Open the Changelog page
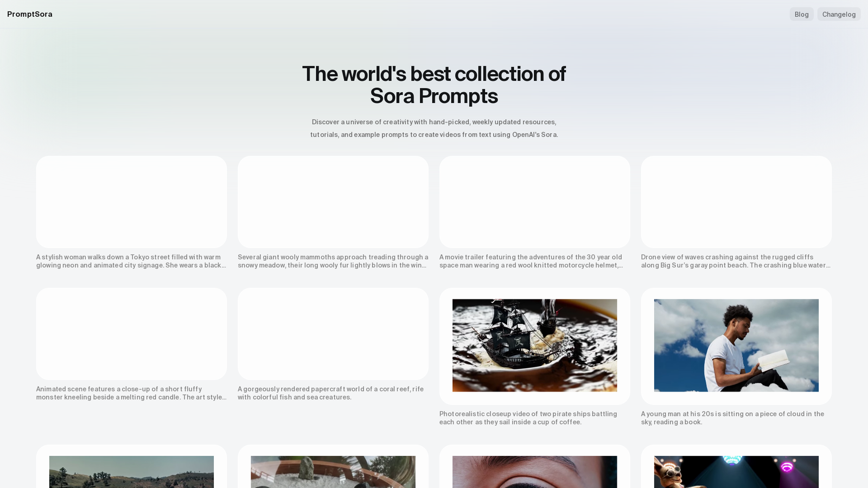 (839, 14)
